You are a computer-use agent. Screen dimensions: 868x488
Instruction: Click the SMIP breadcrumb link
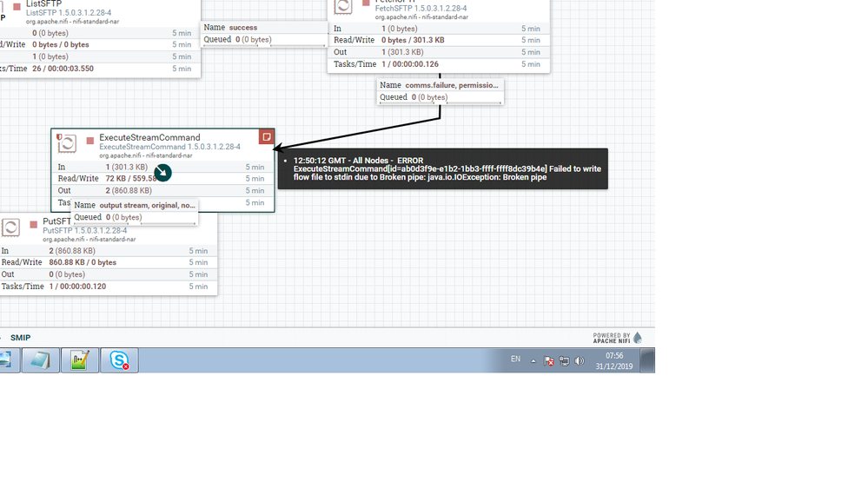pos(21,338)
